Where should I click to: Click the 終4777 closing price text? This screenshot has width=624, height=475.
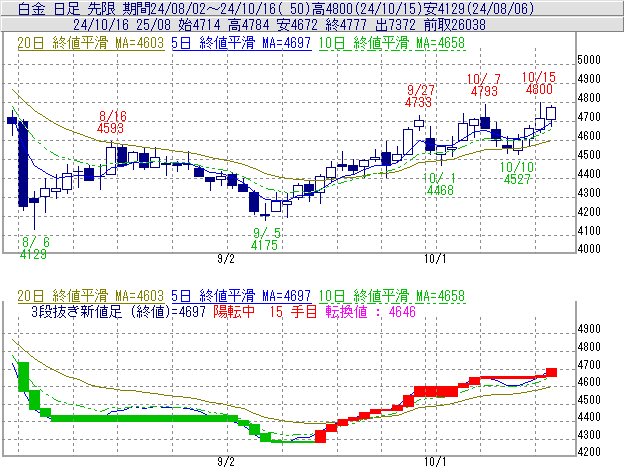pos(346,25)
